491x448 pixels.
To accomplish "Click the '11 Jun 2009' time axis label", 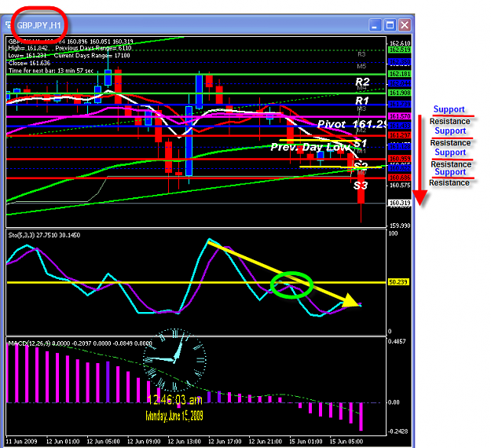I will pyautogui.click(x=22, y=442).
